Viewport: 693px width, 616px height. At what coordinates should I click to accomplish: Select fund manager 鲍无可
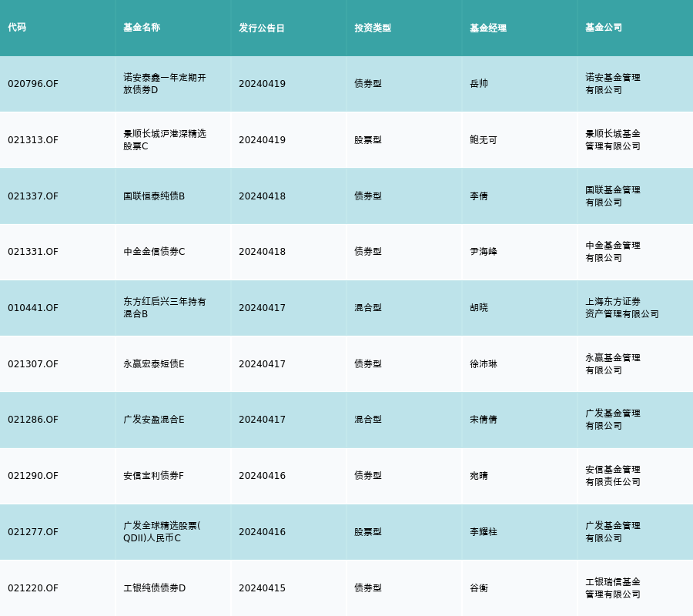484,140
